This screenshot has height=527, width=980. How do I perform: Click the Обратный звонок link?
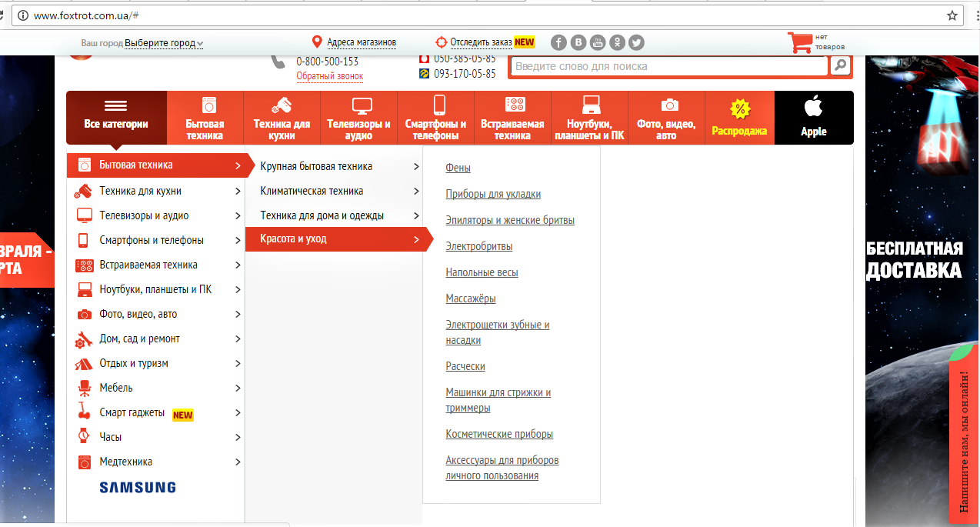[x=329, y=76]
